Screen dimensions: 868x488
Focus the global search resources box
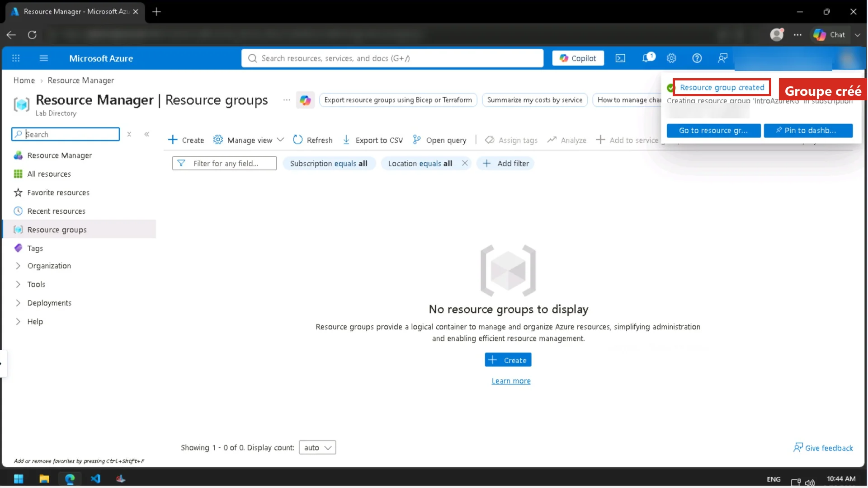click(392, 58)
